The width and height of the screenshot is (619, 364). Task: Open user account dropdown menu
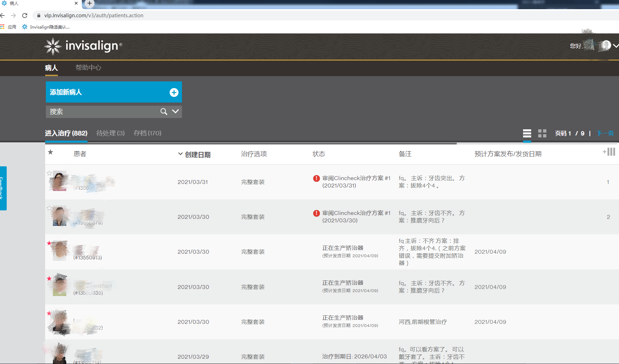pyautogui.click(x=615, y=46)
